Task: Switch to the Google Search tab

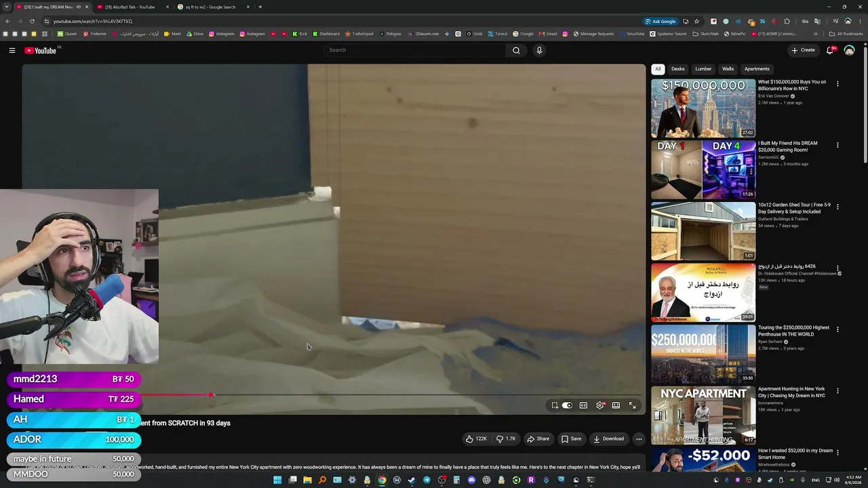Action: click(x=210, y=7)
